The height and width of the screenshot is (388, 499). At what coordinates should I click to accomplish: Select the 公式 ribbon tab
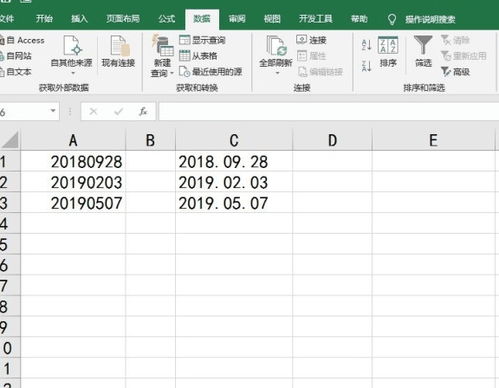[167, 19]
